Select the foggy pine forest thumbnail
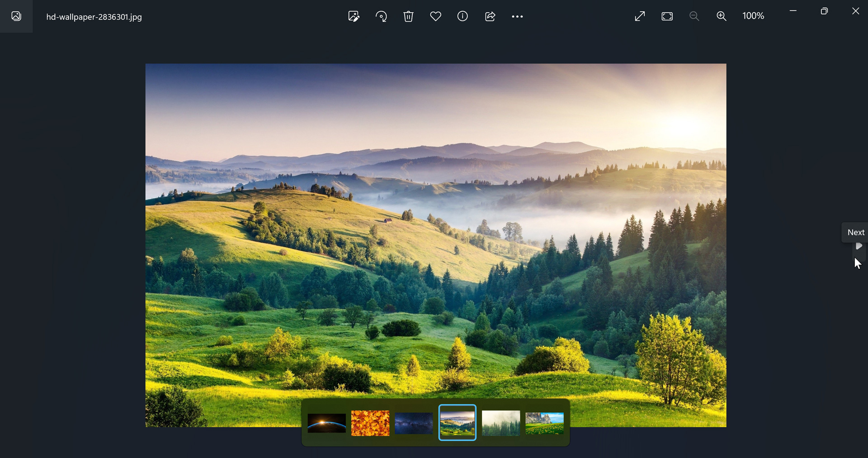The width and height of the screenshot is (868, 458). click(x=501, y=423)
